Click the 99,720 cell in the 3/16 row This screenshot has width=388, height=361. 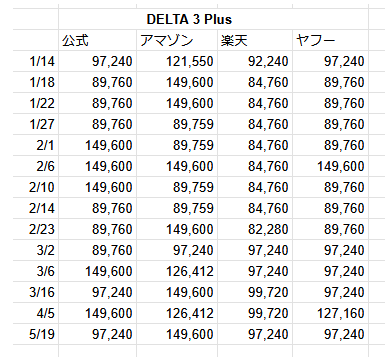tap(255, 292)
